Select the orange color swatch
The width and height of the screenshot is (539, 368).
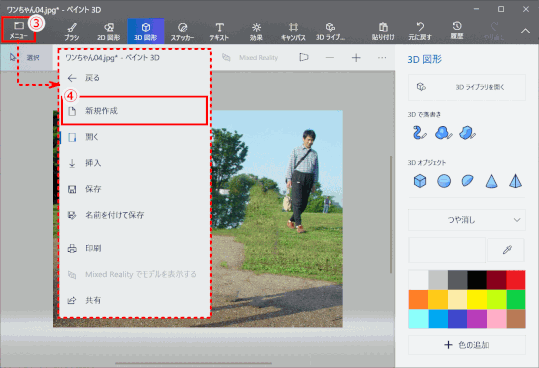pos(418,299)
